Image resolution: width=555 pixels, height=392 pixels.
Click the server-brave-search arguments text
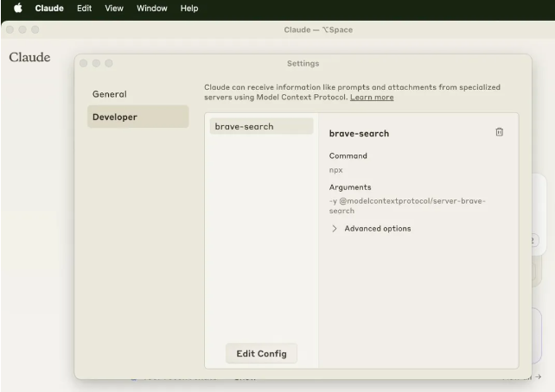[x=407, y=205]
